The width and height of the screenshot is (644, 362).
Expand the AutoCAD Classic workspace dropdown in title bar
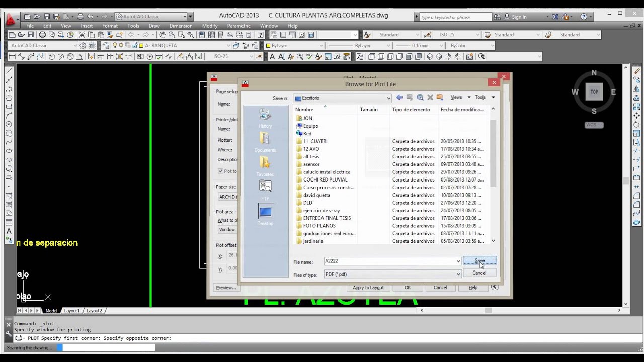pyautogui.click(x=185, y=17)
